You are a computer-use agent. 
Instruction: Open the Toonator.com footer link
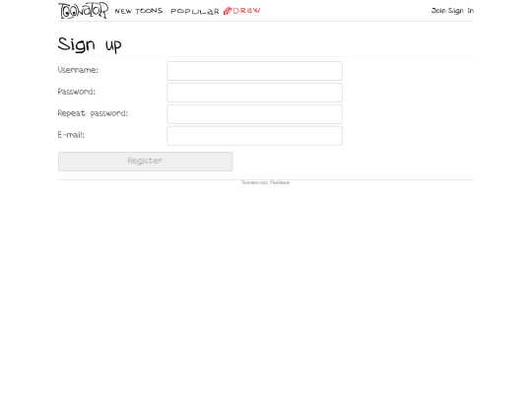255,182
